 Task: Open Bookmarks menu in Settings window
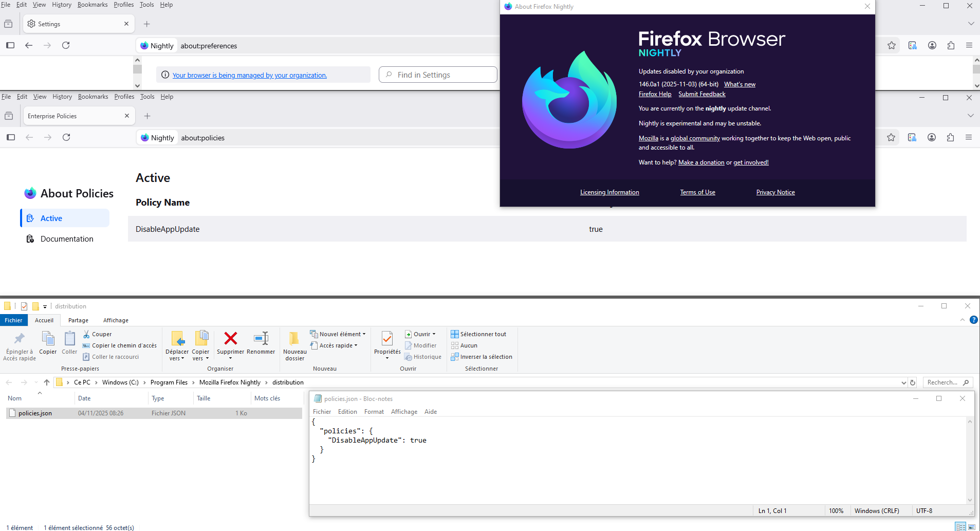(x=93, y=5)
